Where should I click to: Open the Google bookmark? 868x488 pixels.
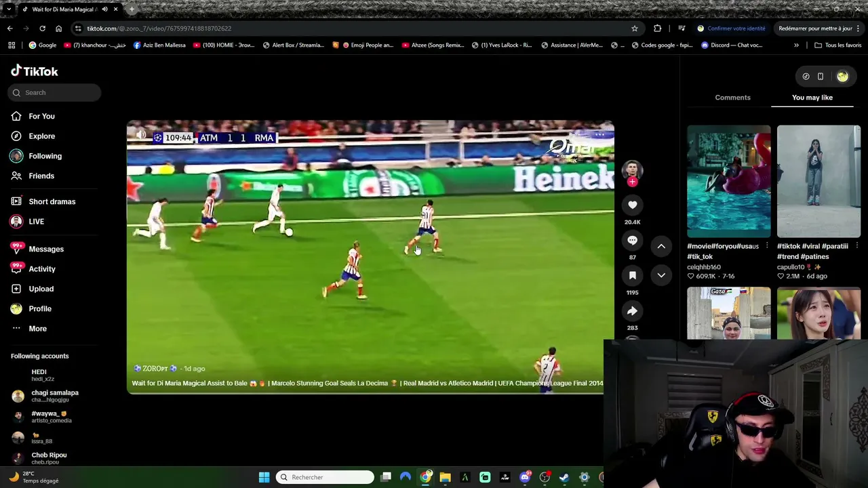coord(43,45)
